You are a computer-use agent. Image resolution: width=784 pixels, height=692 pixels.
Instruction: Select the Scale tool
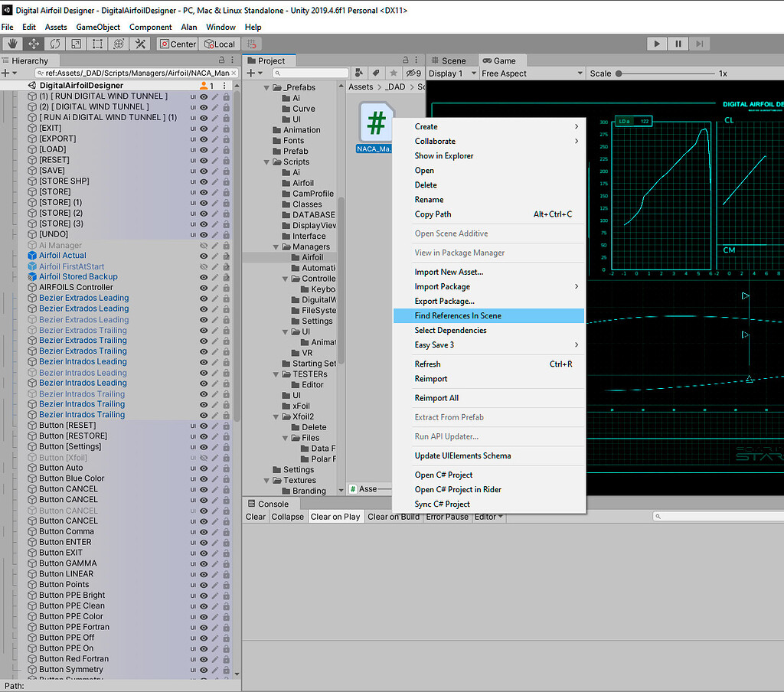(77, 44)
